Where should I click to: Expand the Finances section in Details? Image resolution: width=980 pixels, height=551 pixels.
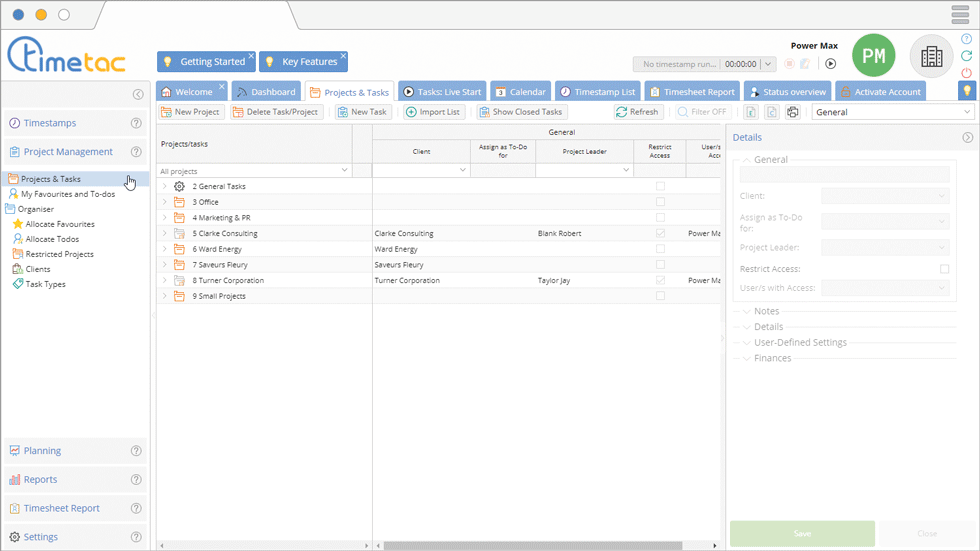tap(772, 358)
